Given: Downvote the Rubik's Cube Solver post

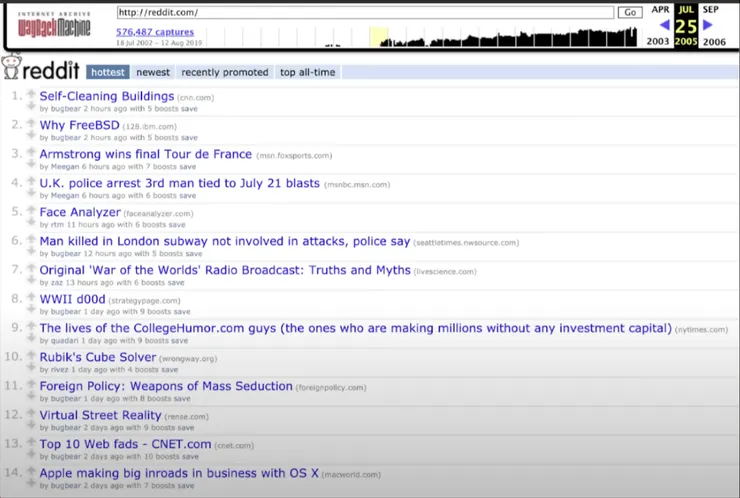Looking at the screenshot, I should (x=31, y=367).
